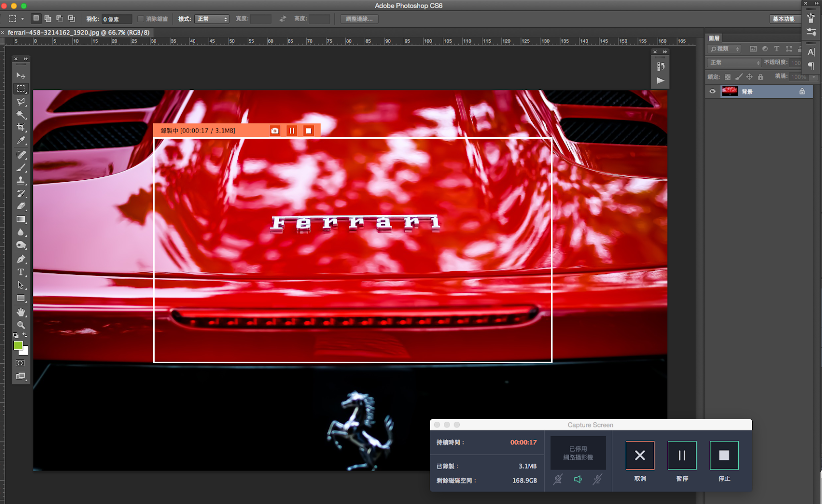The width and height of the screenshot is (822, 504).
Task: Pause from the orange recording bar
Action: click(x=292, y=130)
